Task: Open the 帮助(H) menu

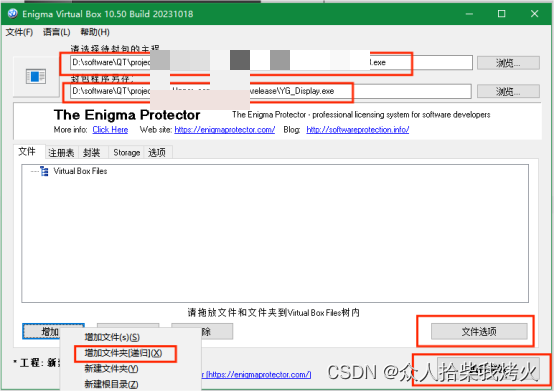Action: [95, 32]
